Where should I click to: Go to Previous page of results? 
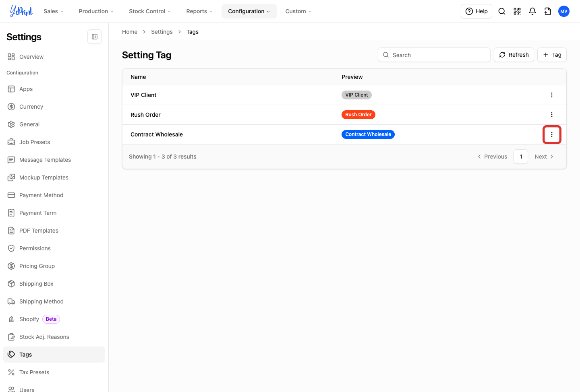click(492, 157)
